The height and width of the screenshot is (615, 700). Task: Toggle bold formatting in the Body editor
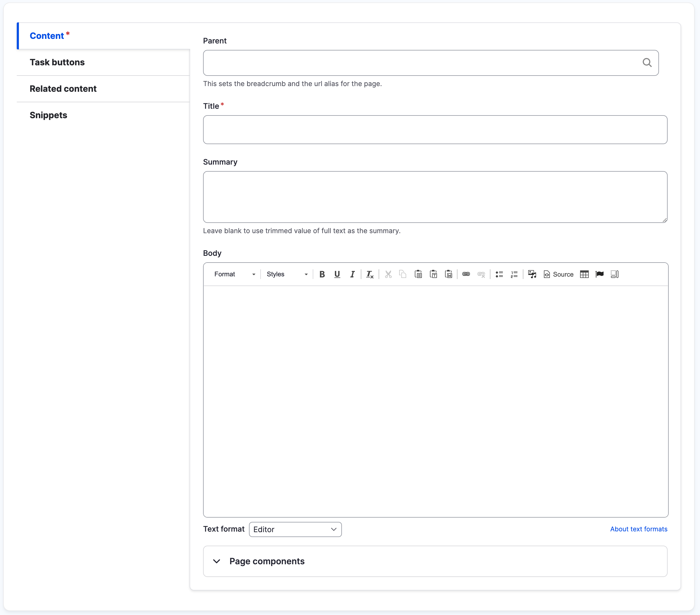tap(322, 274)
